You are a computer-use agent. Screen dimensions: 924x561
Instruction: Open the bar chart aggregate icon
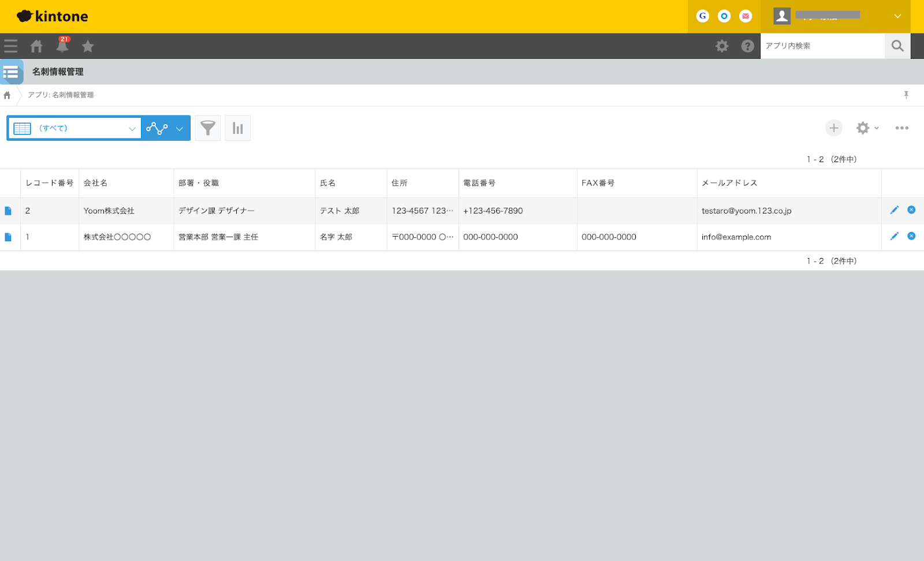(x=237, y=128)
